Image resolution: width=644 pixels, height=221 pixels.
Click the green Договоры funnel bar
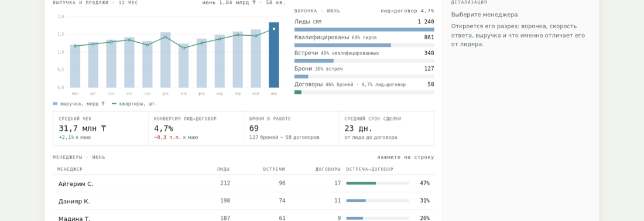point(298,92)
